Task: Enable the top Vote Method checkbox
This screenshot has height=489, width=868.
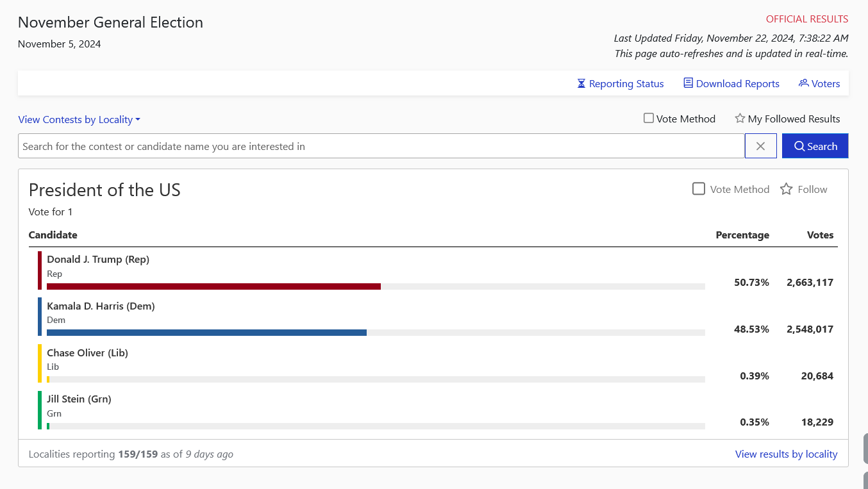Action: tap(649, 119)
